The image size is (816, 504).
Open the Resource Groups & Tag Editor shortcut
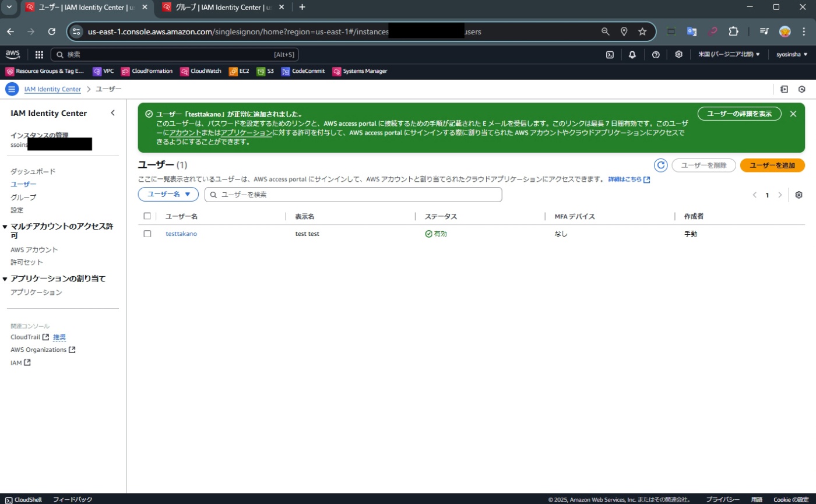click(45, 71)
